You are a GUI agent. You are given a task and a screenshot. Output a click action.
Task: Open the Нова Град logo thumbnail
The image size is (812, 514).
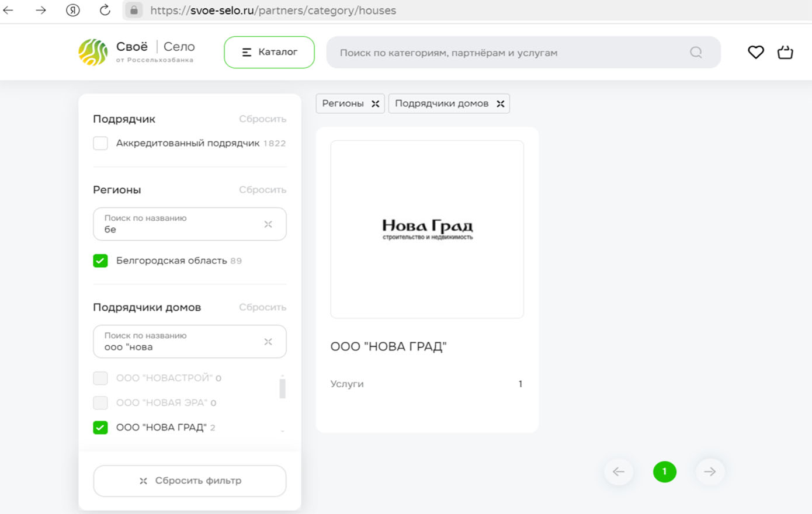click(x=427, y=229)
